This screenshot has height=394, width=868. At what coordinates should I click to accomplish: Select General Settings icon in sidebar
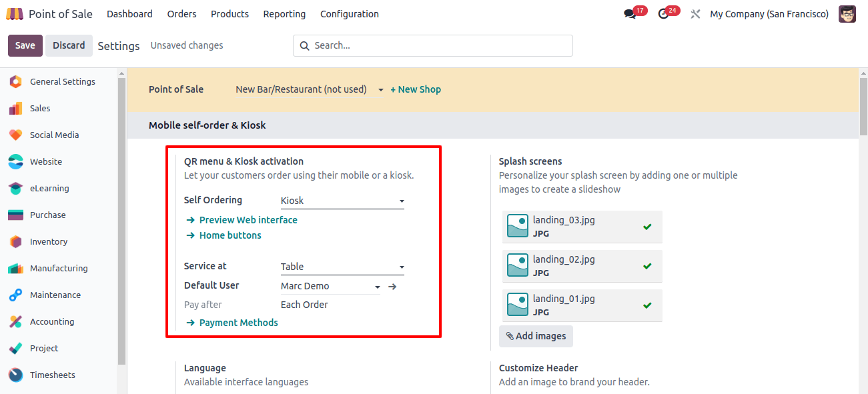click(x=16, y=82)
